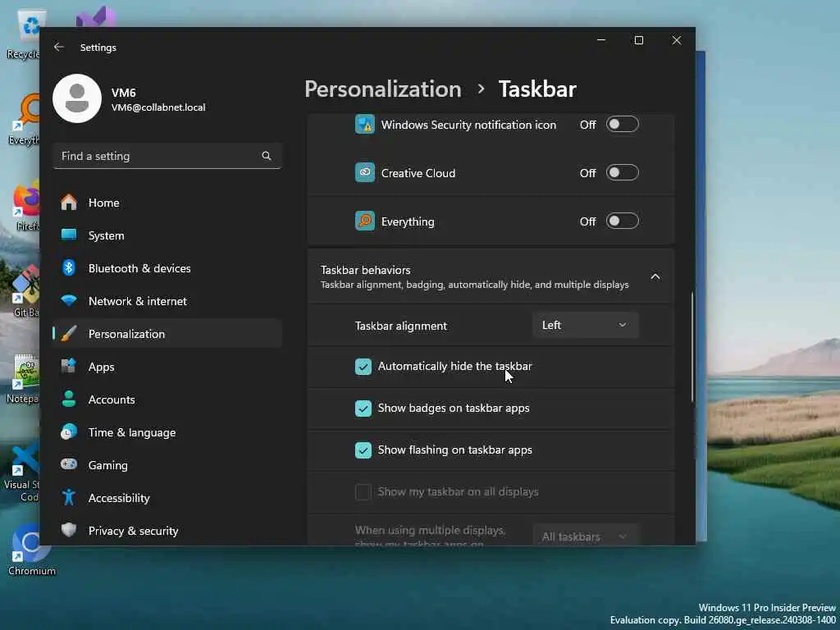Open the Visual Studio Code desktop shortcut
The width and height of the screenshot is (840, 630).
coord(22,472)
